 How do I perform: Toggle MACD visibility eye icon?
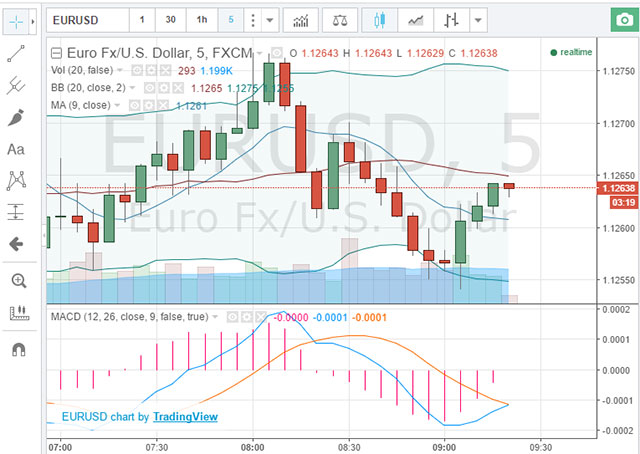pyautogui.click(x=232, y=317)
